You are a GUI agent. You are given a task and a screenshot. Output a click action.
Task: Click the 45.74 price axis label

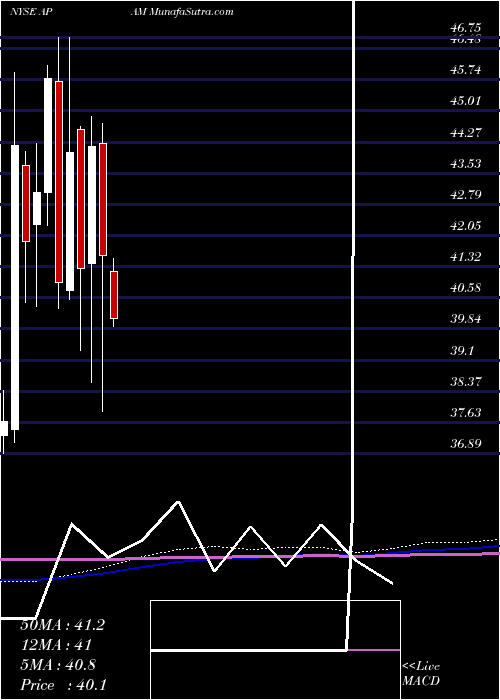coord(465,70)
